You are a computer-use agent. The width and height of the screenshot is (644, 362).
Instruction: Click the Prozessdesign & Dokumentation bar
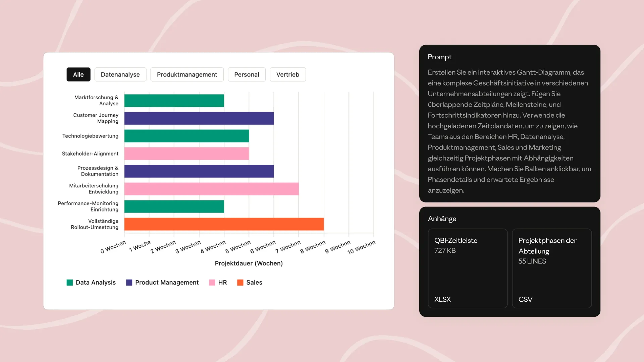tap(199, 171)
